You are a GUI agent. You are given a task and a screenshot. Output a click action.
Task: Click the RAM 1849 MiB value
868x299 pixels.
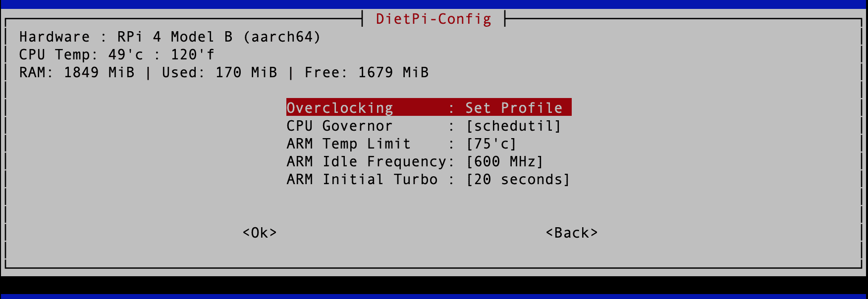click(x=77, y=72)
